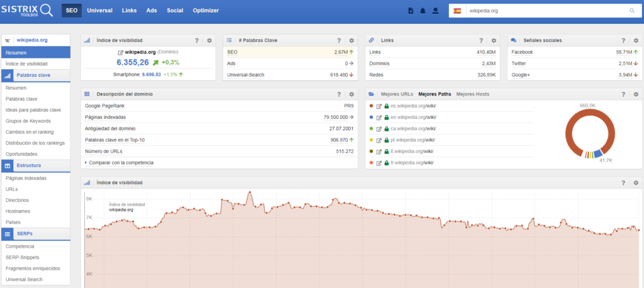This screenshot has height=288, width=644.
Task: Open SERP-Snippets in sidebar
Action: pyautogui.click(x=22, y=258)
